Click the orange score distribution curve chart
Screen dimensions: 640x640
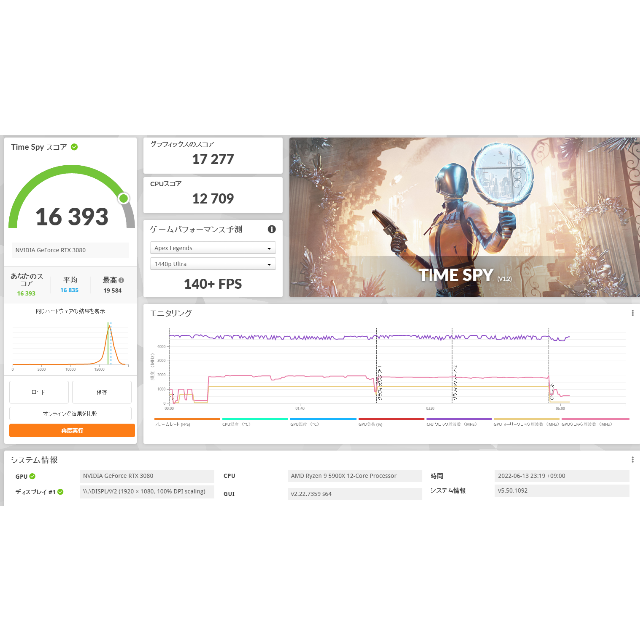[x=70, y=344]
